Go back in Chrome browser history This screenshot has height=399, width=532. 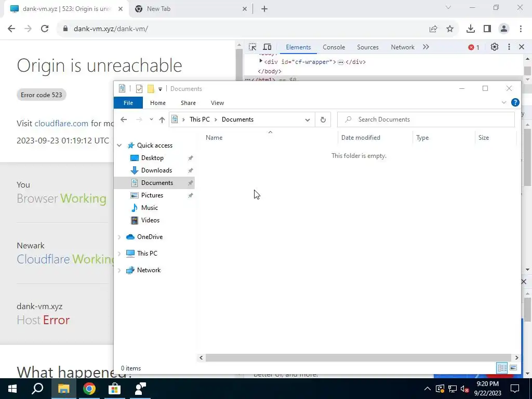11,29
